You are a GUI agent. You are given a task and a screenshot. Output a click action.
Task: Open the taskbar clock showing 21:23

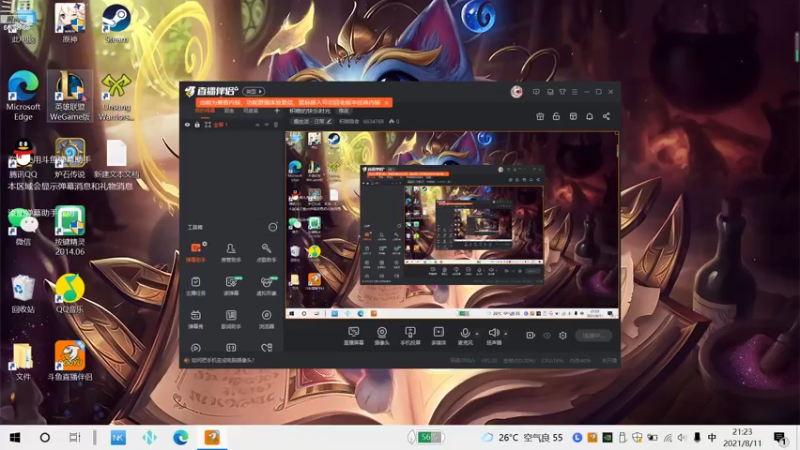(742, 437)
